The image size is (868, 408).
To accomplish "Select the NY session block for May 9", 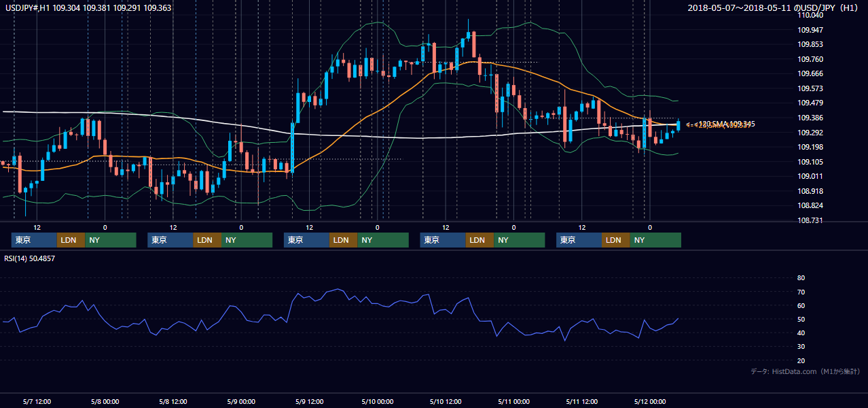I will [x=383, y=240].
